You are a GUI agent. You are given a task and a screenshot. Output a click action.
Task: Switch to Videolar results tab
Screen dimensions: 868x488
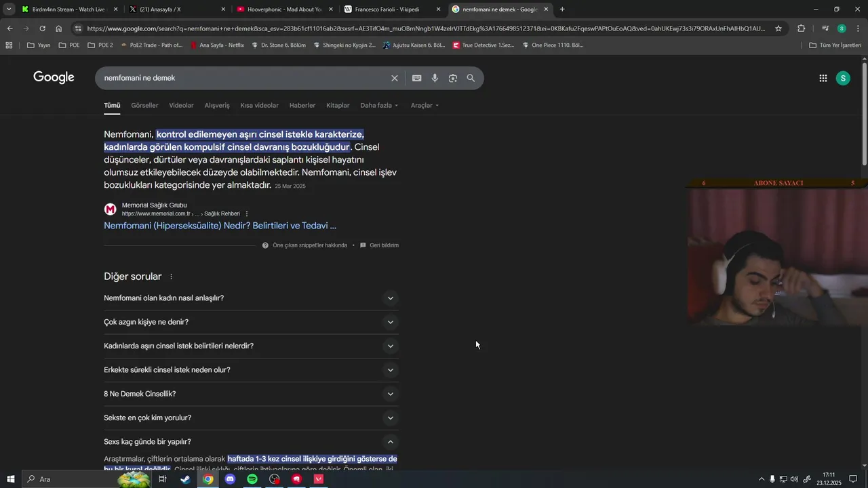[181, 106]
